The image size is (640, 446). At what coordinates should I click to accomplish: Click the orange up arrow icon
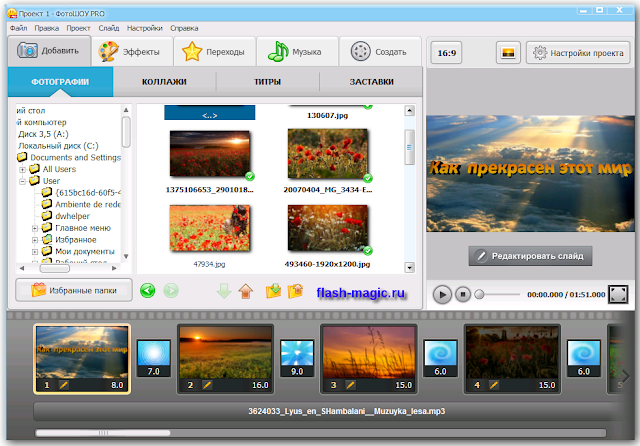click(246, 291)
